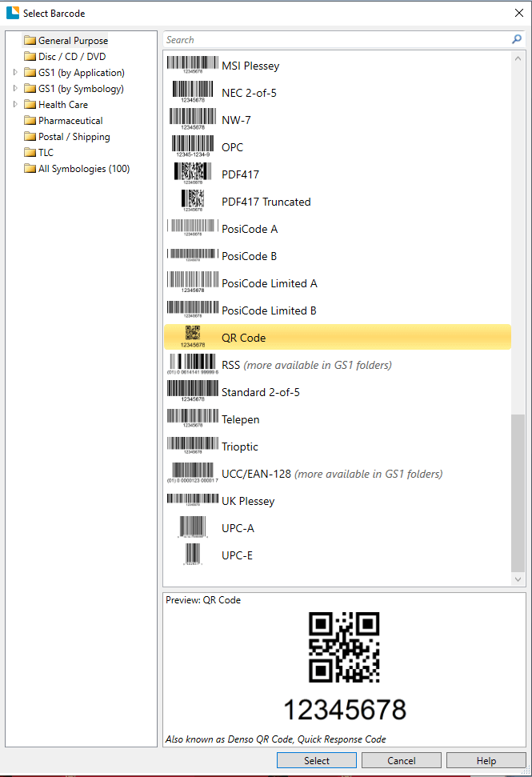Click the search magnifier icon

point(517,39)
